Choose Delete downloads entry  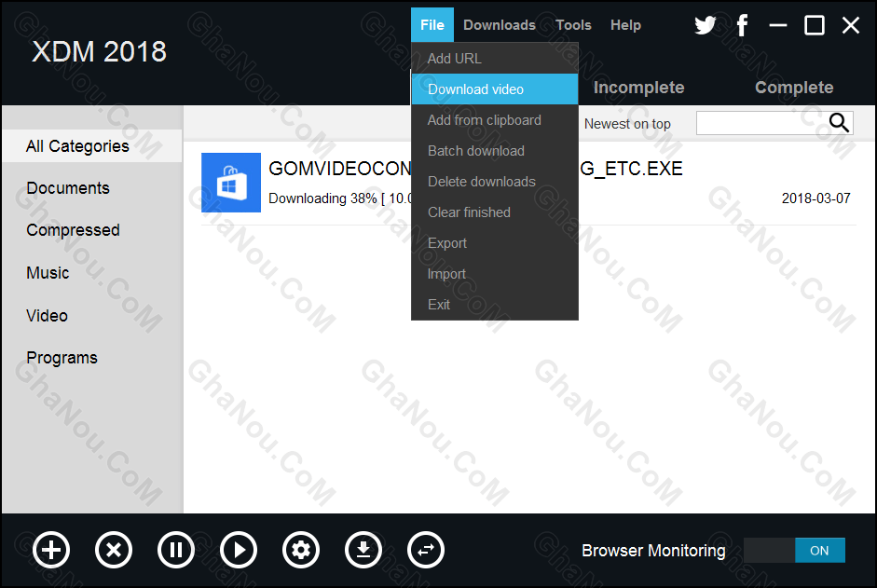coord(495,182)
